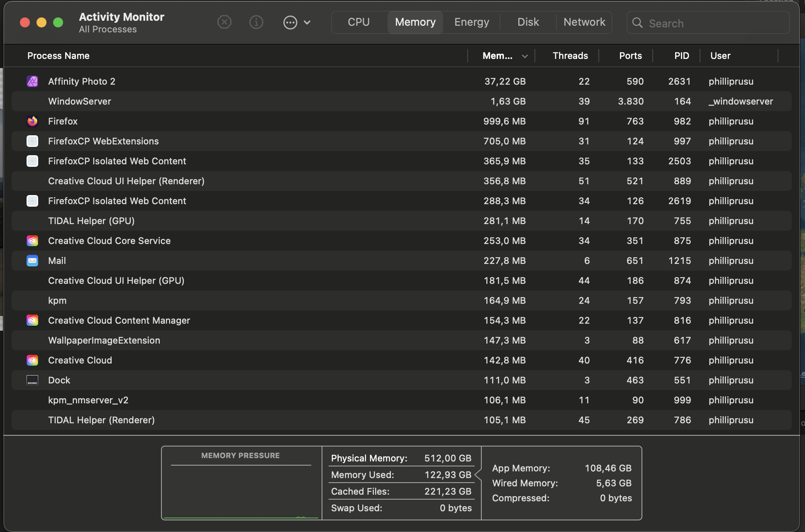This screenshot has height=532, width=805.
Task: Click the Mail app icon
Action: coord(32,261)
